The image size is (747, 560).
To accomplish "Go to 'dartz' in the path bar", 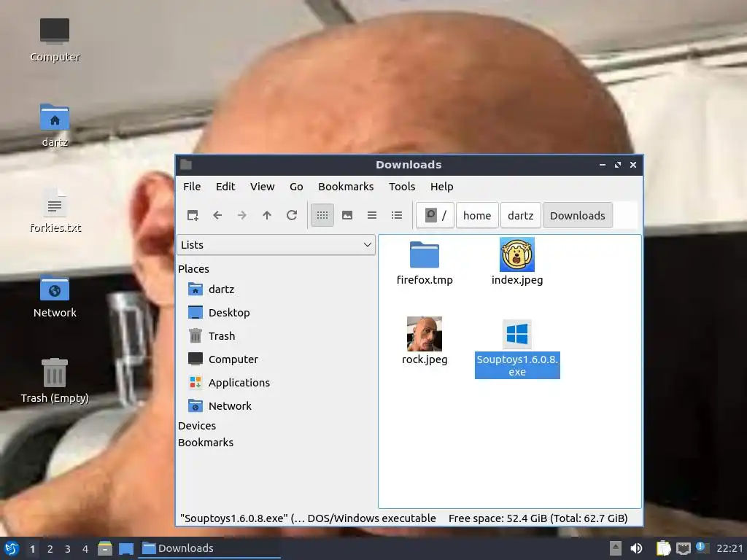I will point(520,215).
